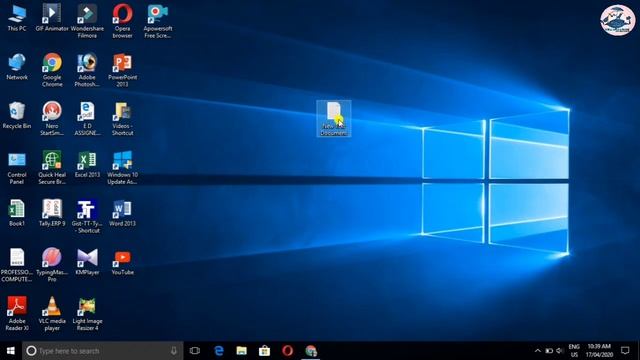Open Microsoft Store from taskbar

[x=264, y=351]
